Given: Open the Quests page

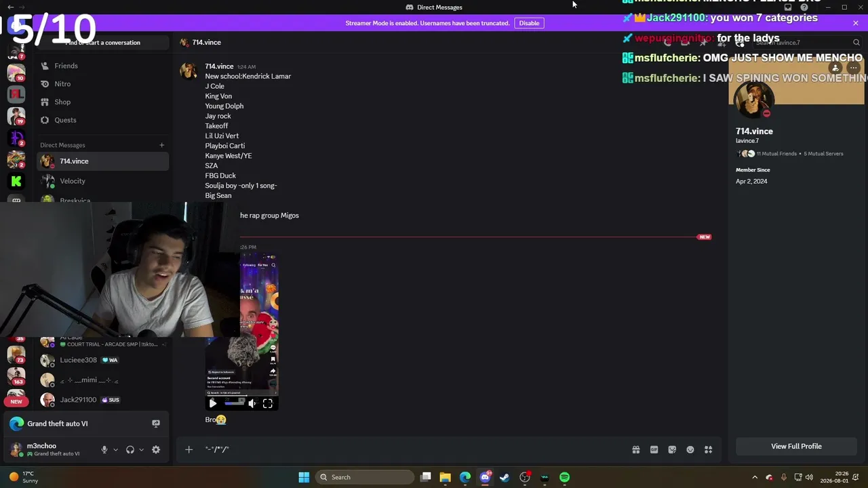Looking at the screenshot, I should pos(102,120).
